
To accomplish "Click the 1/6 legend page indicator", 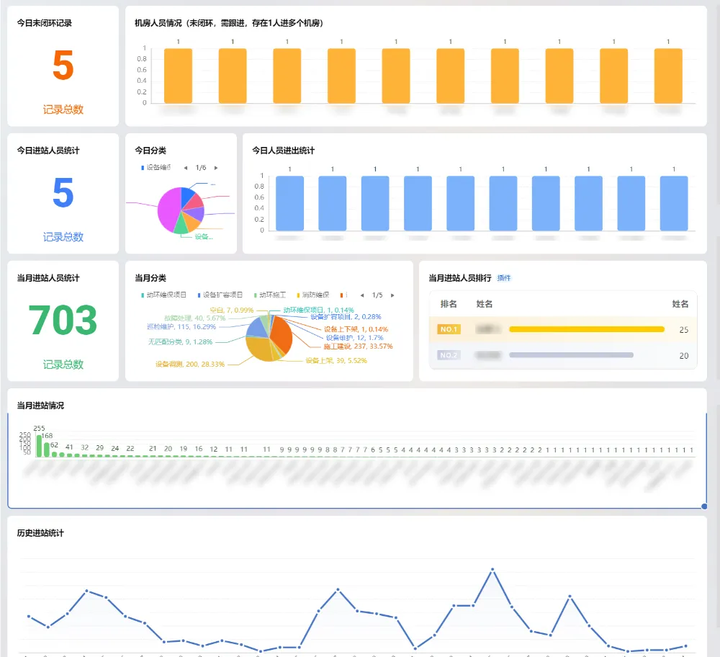I will click(x=201, y=168).
